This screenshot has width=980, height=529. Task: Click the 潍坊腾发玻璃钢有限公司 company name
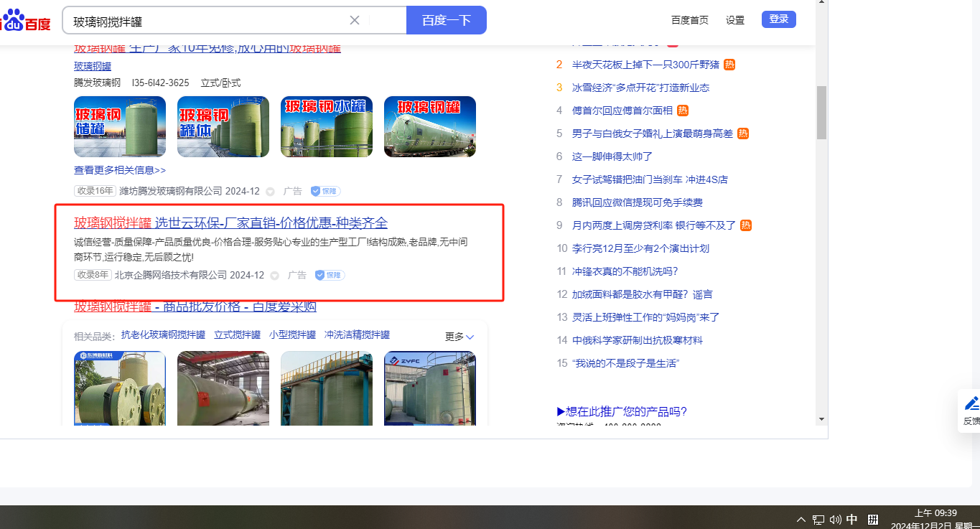pyautogui.click(x=171, y=192)
